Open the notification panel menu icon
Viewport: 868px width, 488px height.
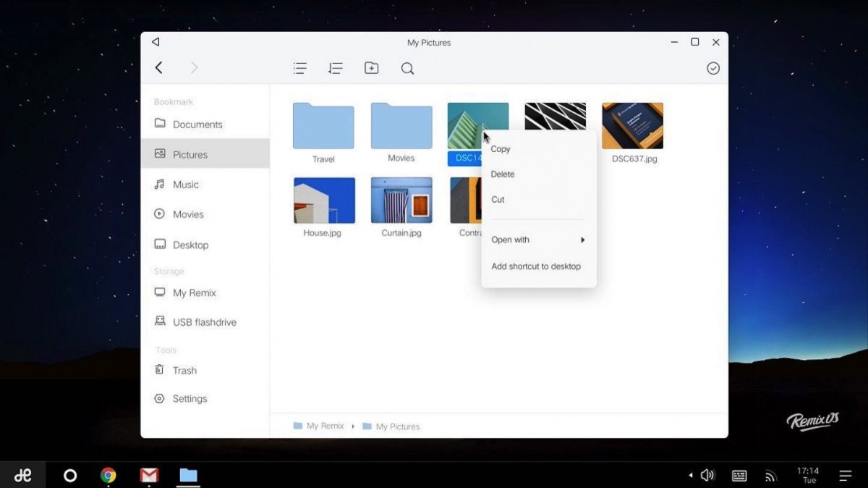[845, 476]
